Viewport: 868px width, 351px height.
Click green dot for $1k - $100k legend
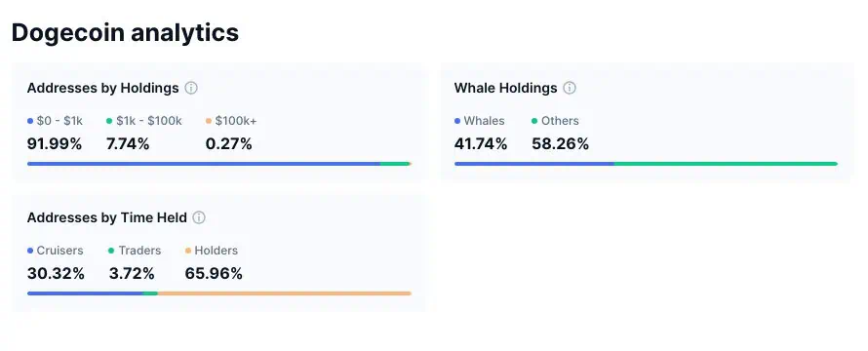109,121
